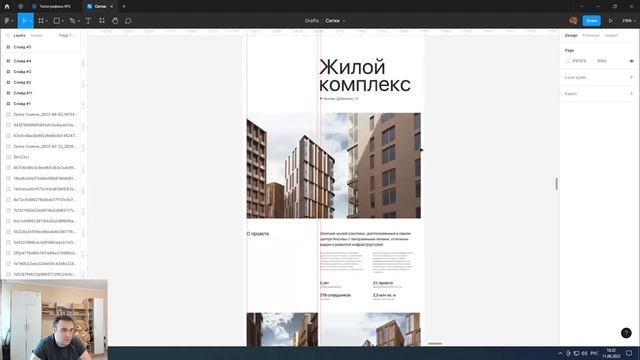This screenshot has width=640, height=360.
Task: Select the Hand tool
Action: (115, 20)
